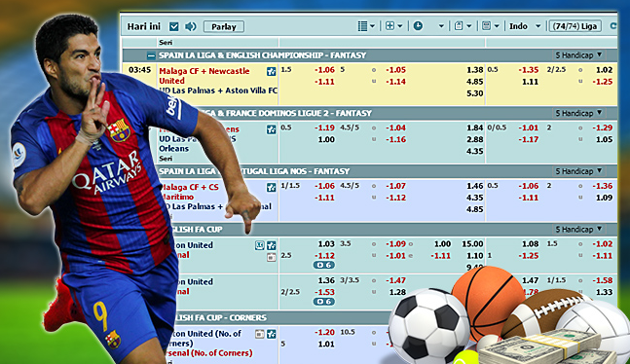This screenshot has width=630, height=364.
Task: Open 5 Handicap dropdown for English FA Cup
Action: click(x=578, y=230)
